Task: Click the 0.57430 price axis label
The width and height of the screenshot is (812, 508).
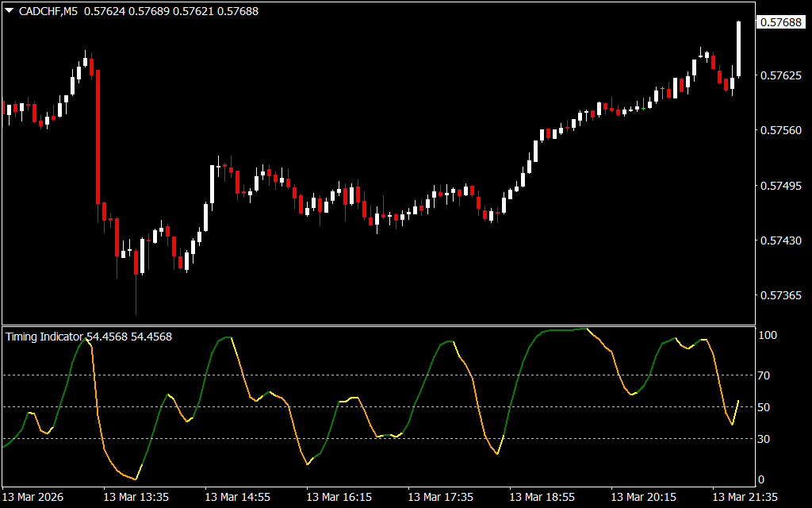Action: [x=780, y=241]
